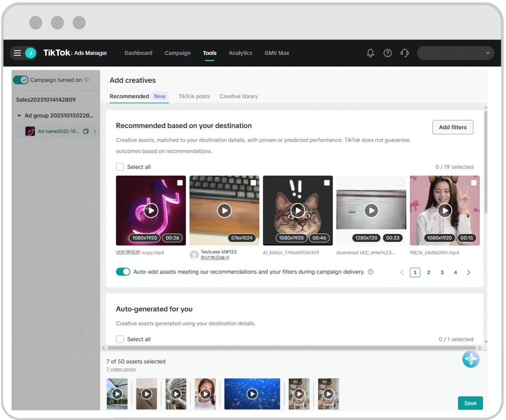Play the 9比16_jnbB6DSH.mp4 video
This screenshot has width=506, height=420.
(x=445, y=211)
